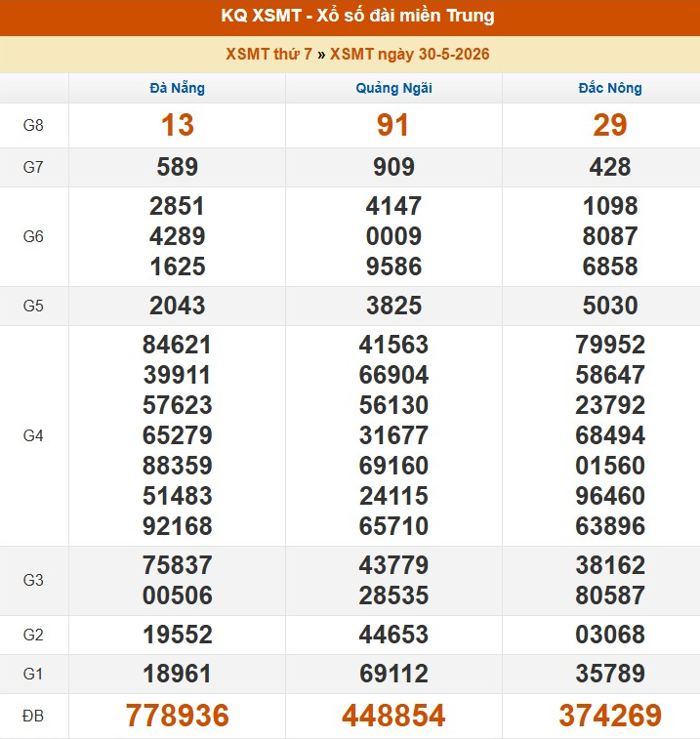
Task: Open the XSMT ngày 30-5-2026 link
Action: tap(410, 55)
